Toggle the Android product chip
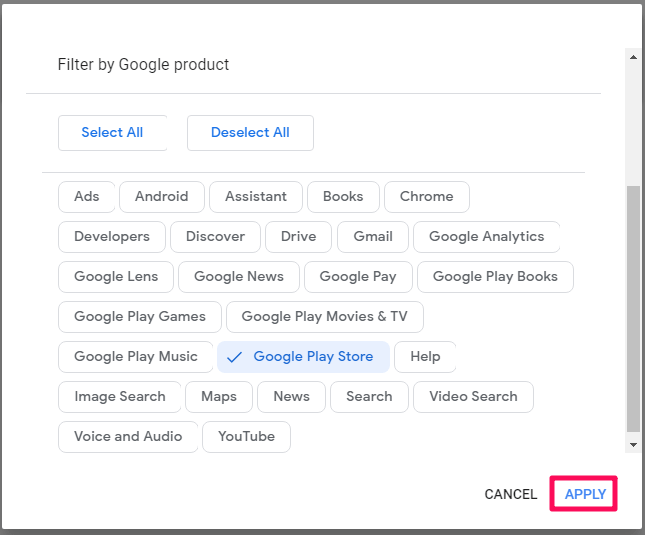 [x=162, y=197]
